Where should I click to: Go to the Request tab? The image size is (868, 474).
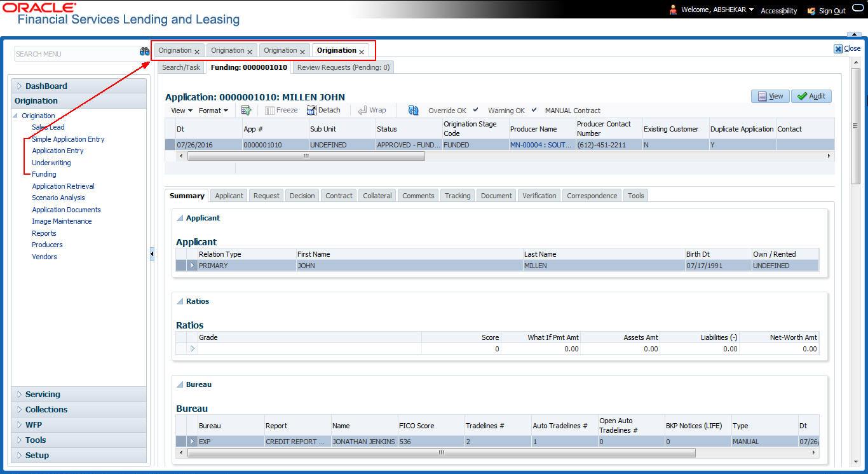pyautogui.click(x=266, y=196)
